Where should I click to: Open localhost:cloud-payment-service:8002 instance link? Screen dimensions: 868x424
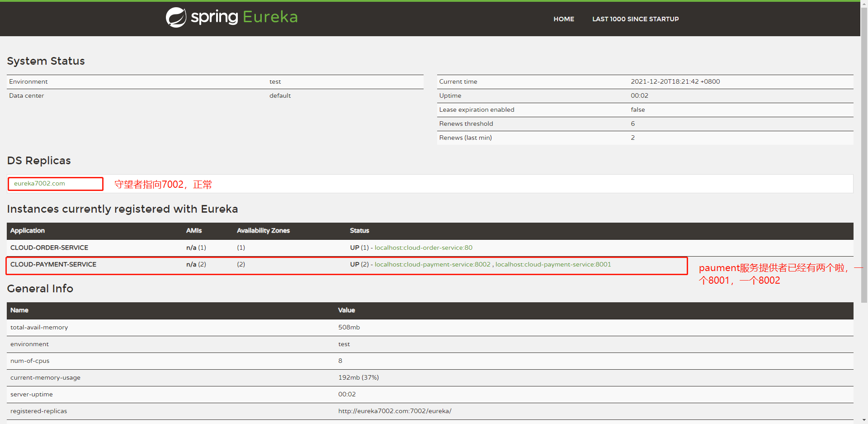432,264
